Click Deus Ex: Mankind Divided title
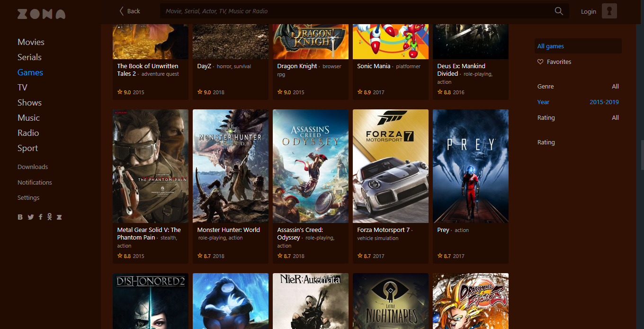 pyautogui.click(x=461, y=70)
